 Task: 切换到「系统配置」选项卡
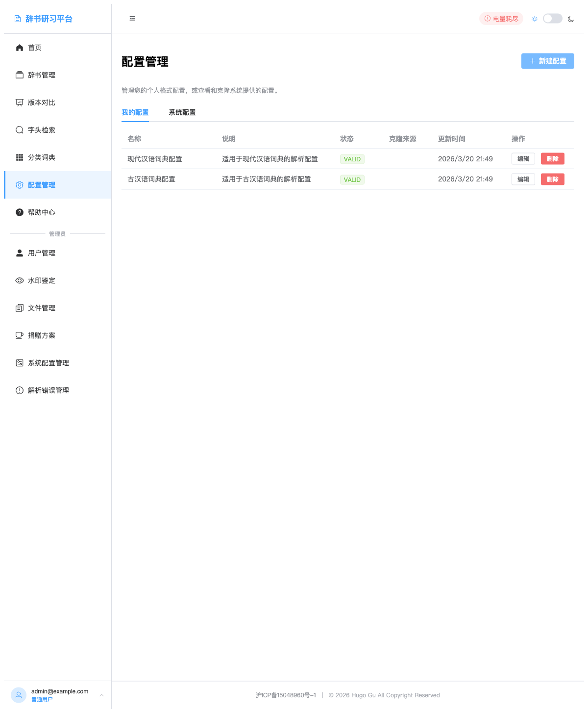(182, 112)
